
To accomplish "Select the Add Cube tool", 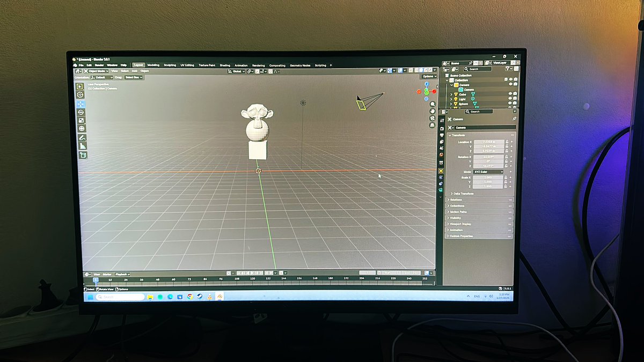I will 83,155.
